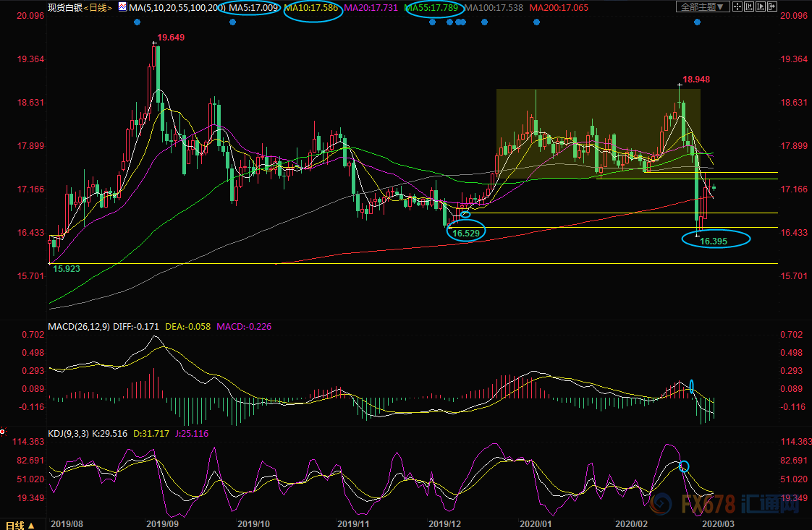Click the MA200:17.065 value label
The height and width of the screenshot is (530, 812).
(x=558, y=8)
